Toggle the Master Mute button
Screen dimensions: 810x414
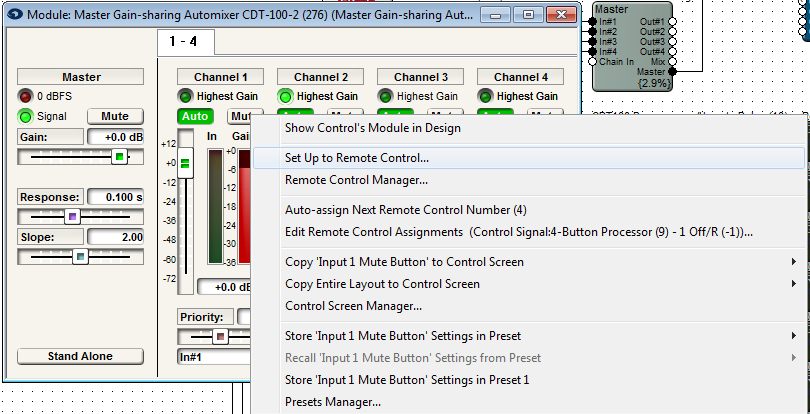pyautogui.click(x=115, y=116)
